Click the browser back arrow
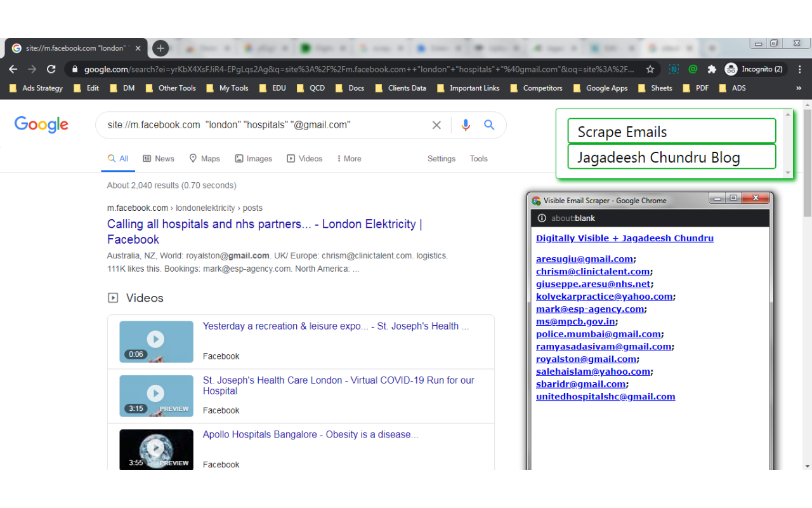This screenshot has width=812, height=508. (x=13, y=69)
